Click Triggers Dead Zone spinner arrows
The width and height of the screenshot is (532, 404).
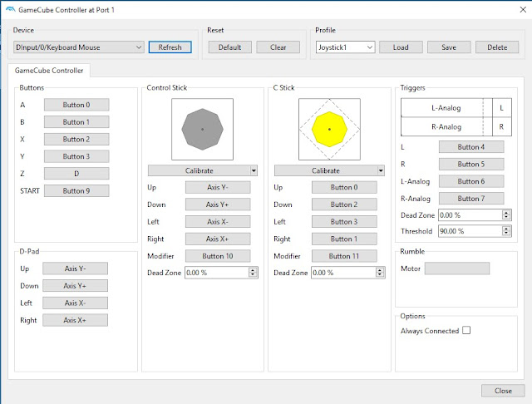click(x=506, y=215)
